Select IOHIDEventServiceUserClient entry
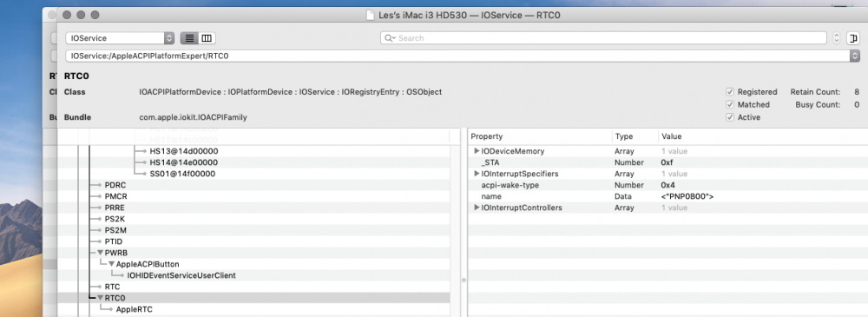The image size is (868, 317). coord(181,275)
